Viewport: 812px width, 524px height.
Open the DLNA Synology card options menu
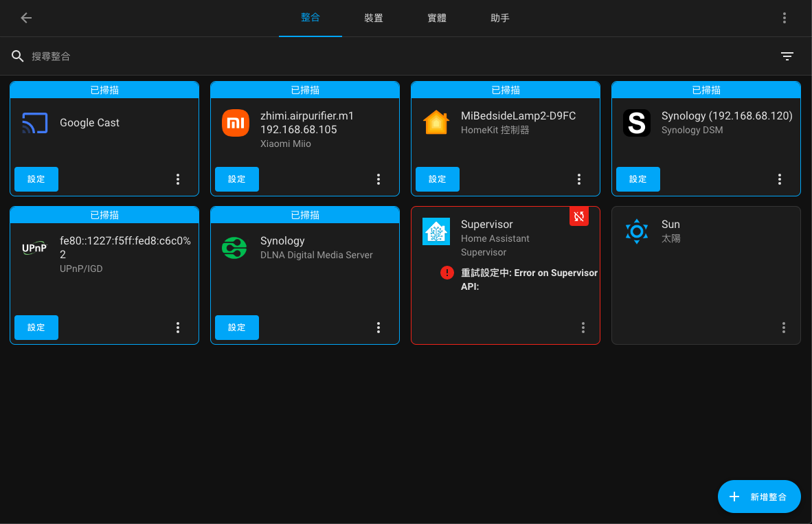pyautogui.click(x=379, y=327)
